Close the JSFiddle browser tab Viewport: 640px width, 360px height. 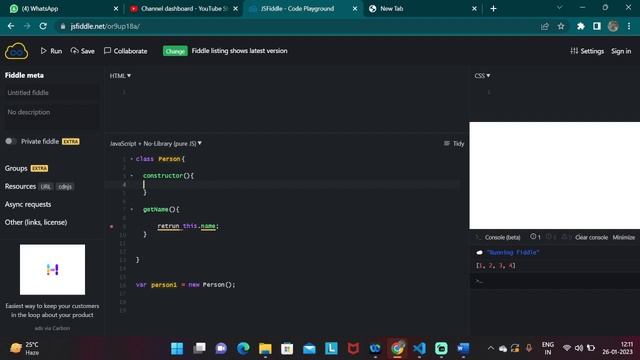[355, 9]
